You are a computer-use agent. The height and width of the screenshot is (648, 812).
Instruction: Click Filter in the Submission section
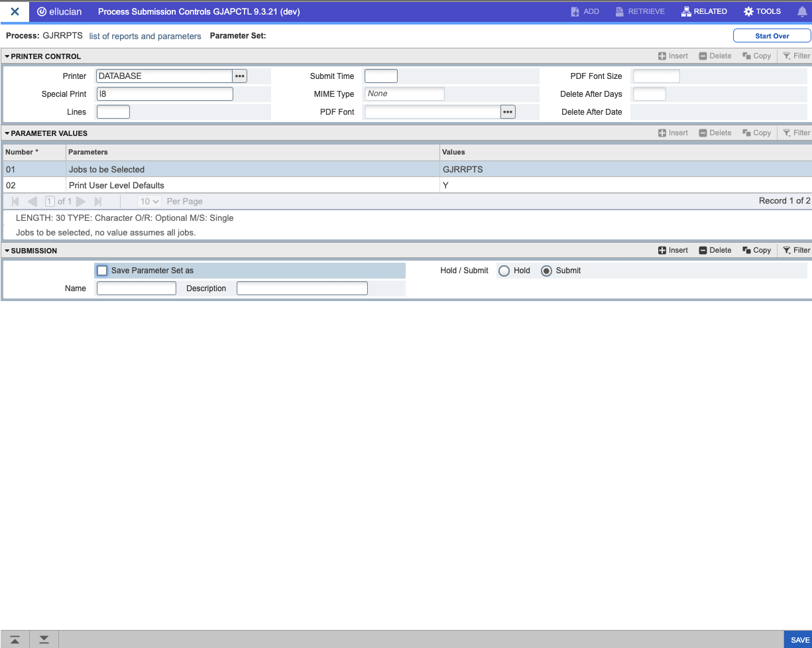pos(796,251)
